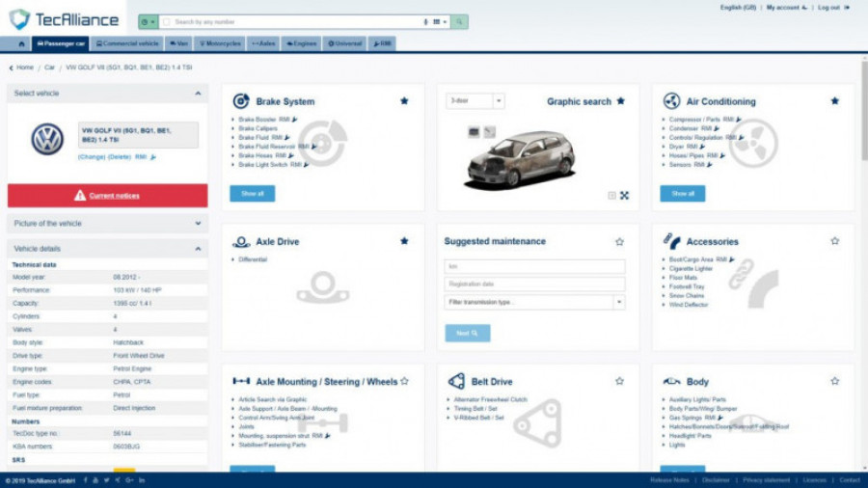
Task: Open the LinkedIn icon in footer
Action: pos(143,480)
